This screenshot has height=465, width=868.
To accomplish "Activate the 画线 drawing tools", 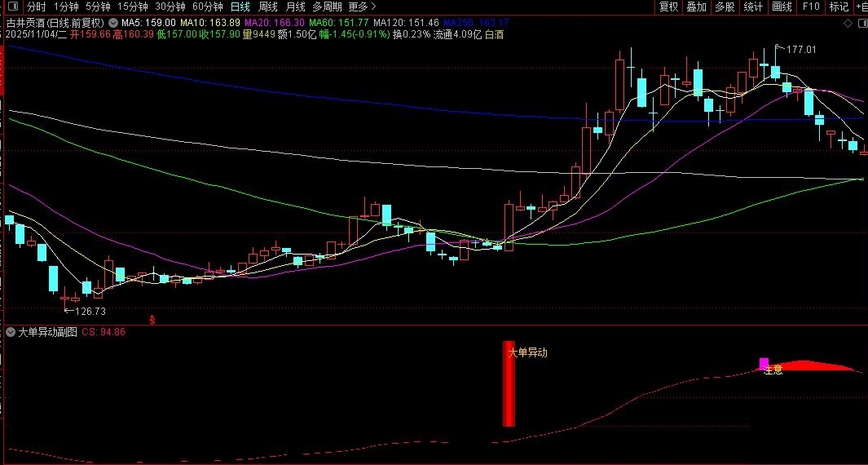I will [x=782, y=7].
